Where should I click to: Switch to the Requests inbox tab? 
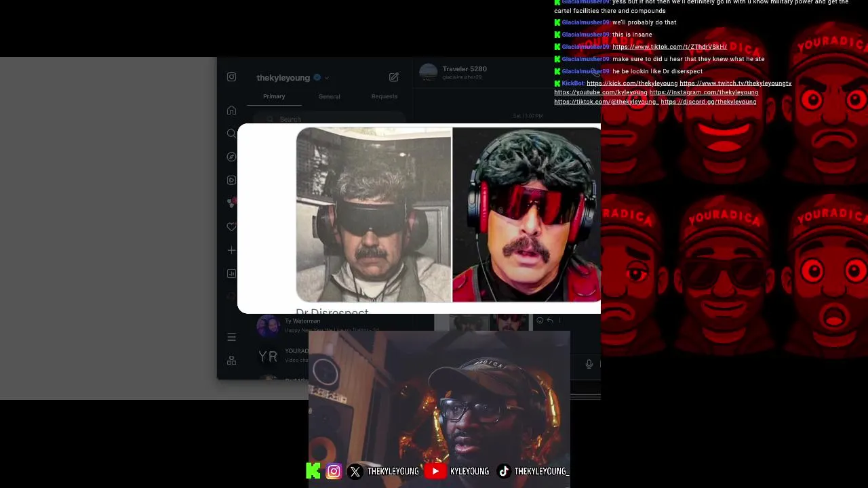click(x=384, y=96)
